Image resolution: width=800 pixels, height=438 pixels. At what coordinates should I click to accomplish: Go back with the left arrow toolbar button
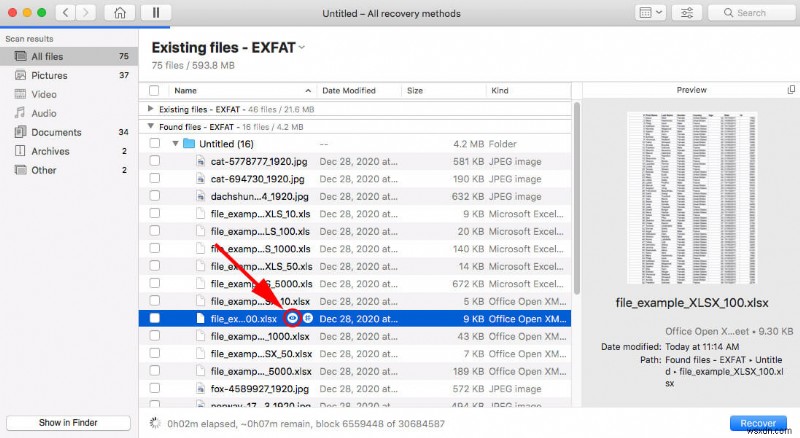coord(65,12)
